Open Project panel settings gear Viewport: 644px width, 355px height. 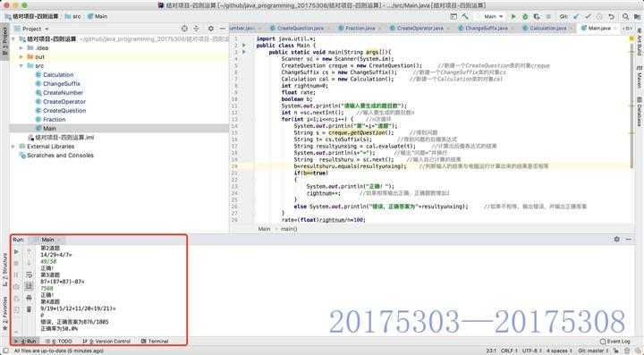[x=211, y=29]
